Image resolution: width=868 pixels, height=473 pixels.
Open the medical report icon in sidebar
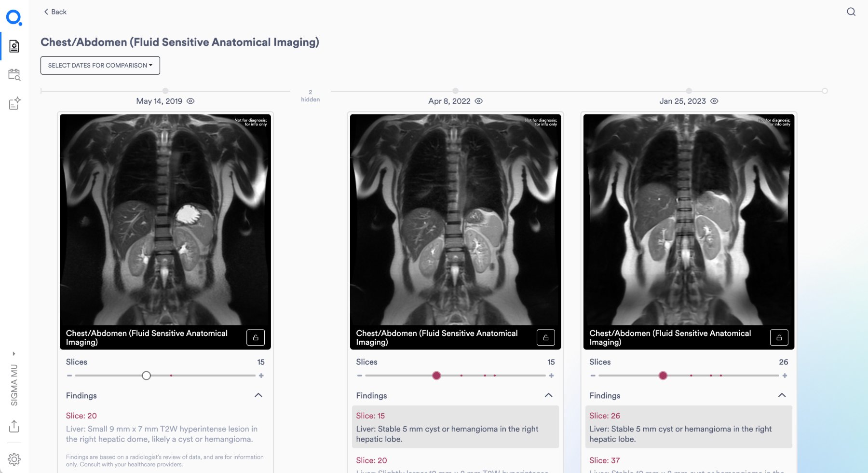[x=14, y=46]
